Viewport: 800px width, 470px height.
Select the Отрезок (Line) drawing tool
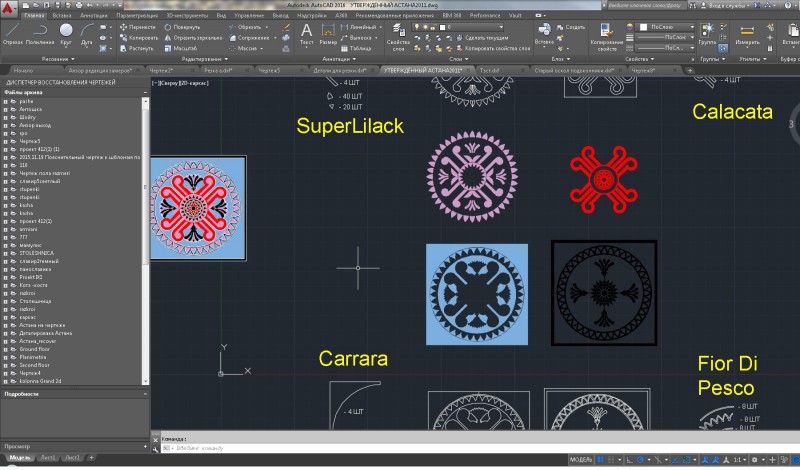coord(13,35)
